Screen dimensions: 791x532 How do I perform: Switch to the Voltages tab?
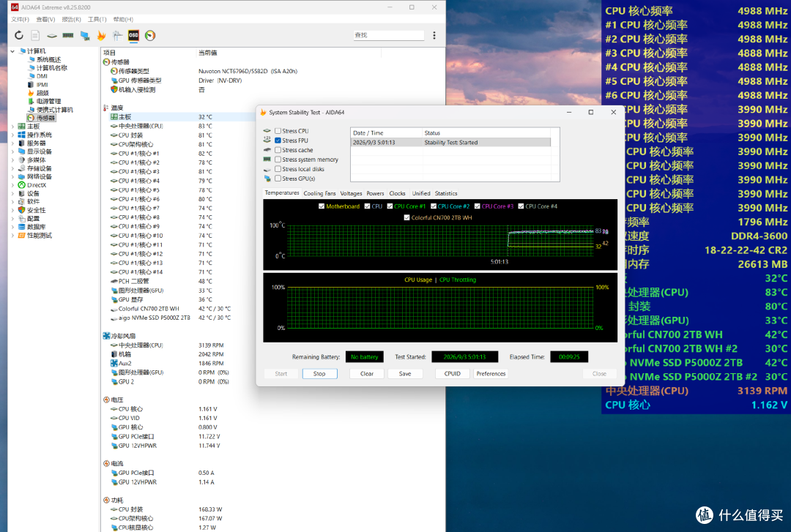tap(351, 193)
